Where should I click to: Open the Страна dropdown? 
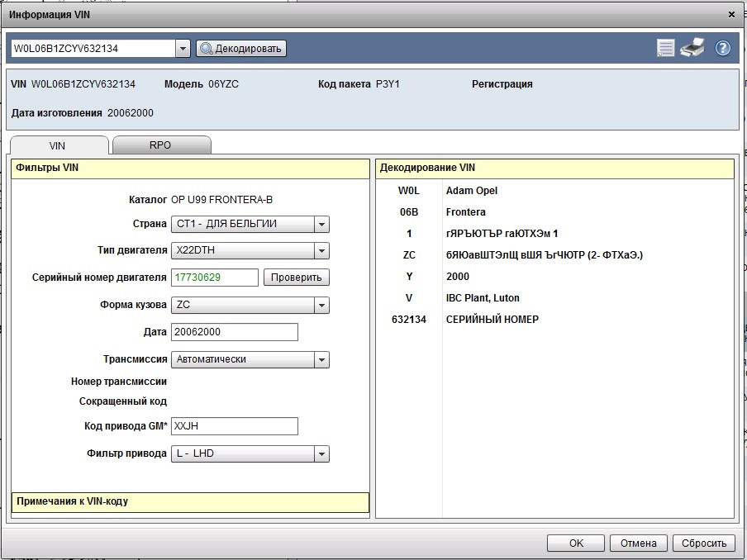pyautogui.click(x=250, y=224)
